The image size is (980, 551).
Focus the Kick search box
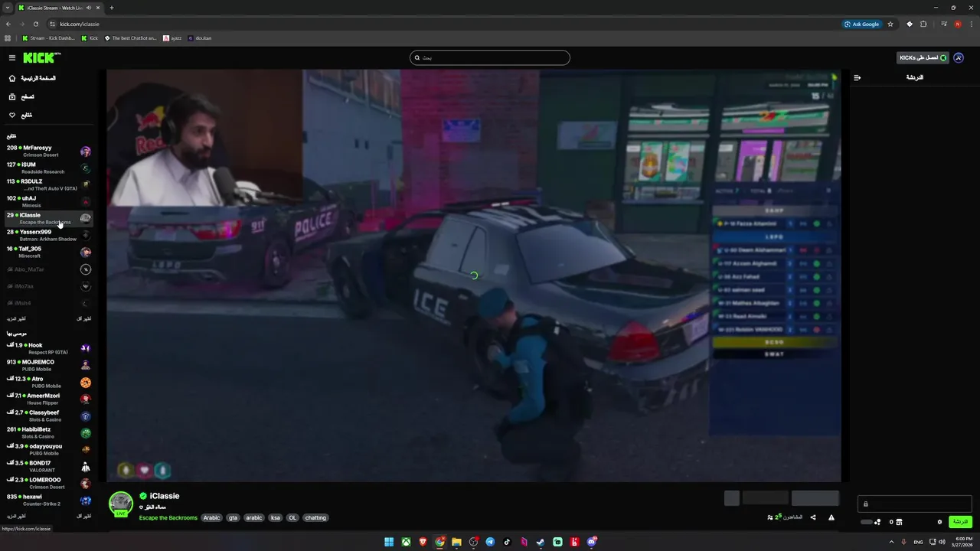coord(490,57)
